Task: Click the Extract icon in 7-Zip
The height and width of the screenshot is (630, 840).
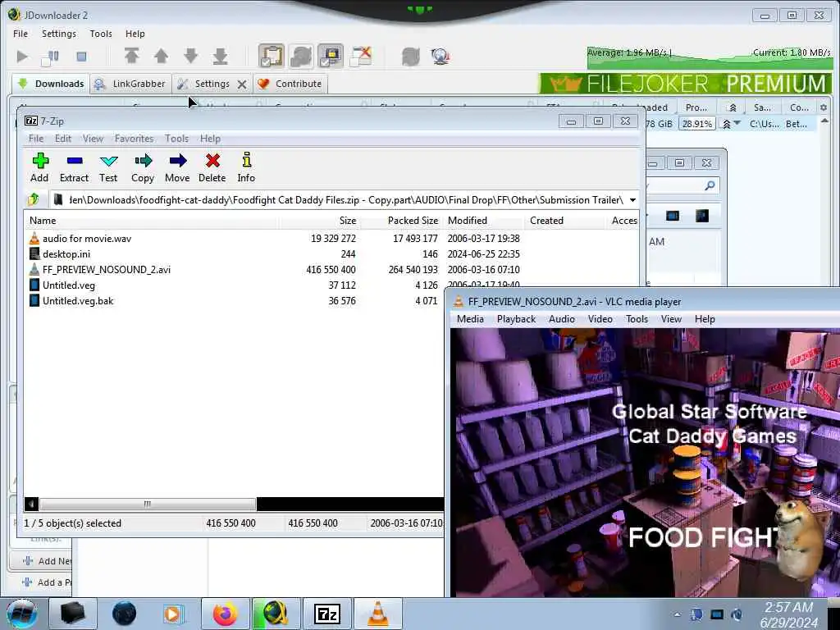Action: 74,167
